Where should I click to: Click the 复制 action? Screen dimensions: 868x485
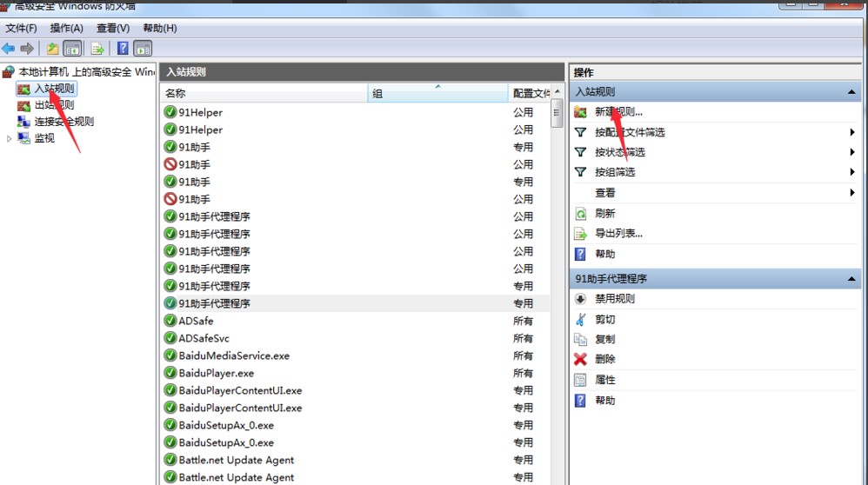[605, 339]
